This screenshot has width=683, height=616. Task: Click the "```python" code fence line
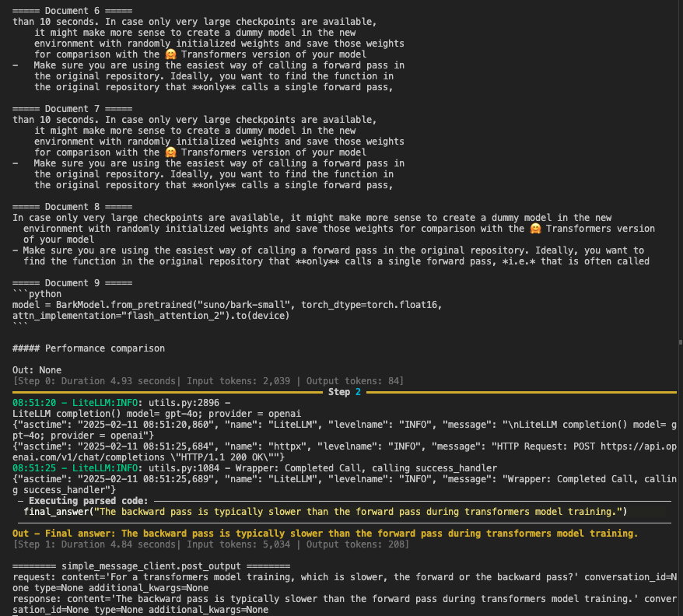37,294
